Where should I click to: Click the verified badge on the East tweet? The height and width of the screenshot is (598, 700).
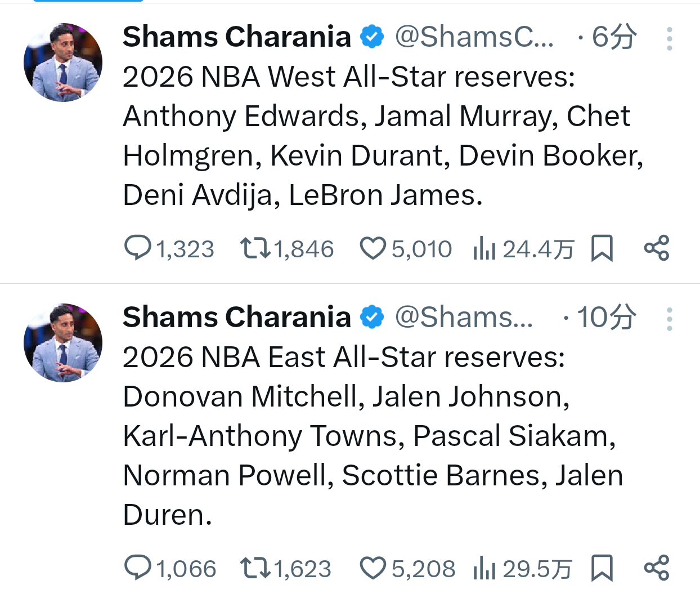[x=371, y=316]
